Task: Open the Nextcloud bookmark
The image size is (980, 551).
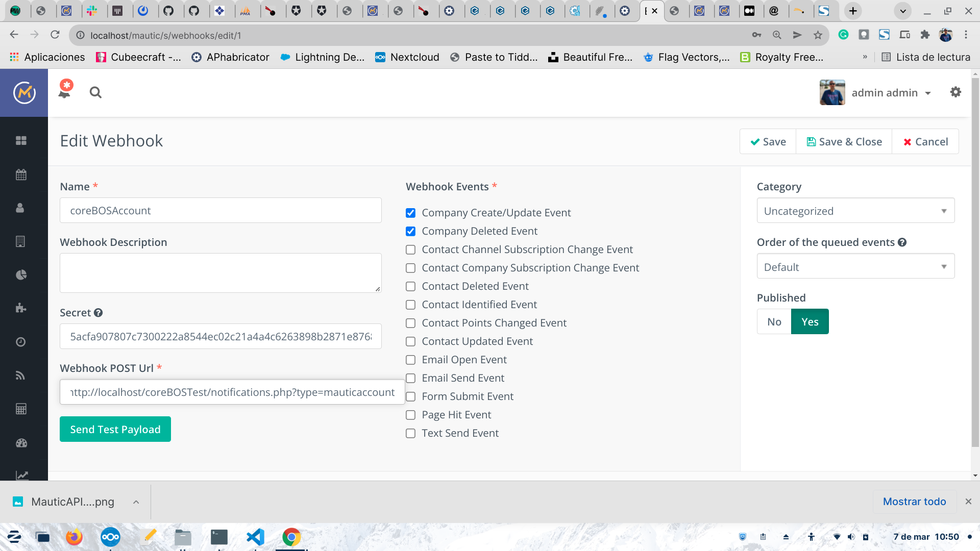Action: coord(407,57)
